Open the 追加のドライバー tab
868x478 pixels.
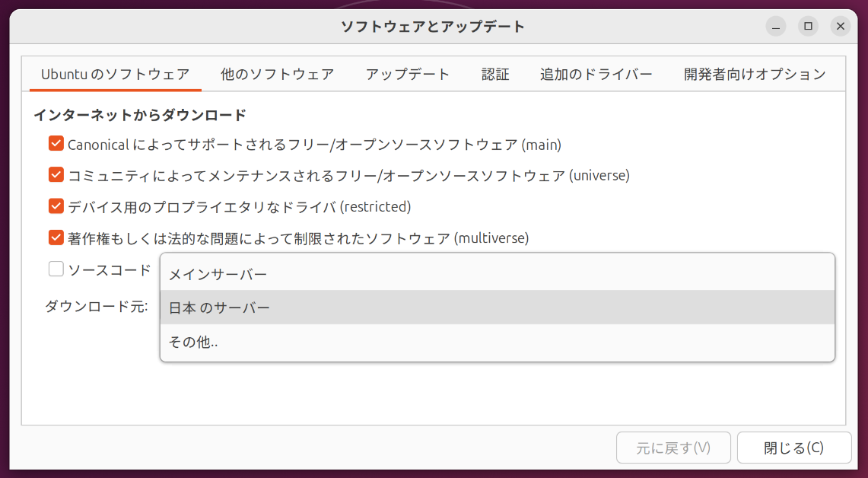tap(596, 75)
